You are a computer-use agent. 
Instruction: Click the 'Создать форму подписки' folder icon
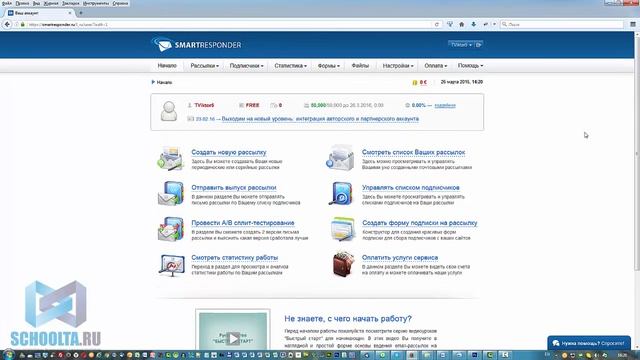(x=342, y=229)
